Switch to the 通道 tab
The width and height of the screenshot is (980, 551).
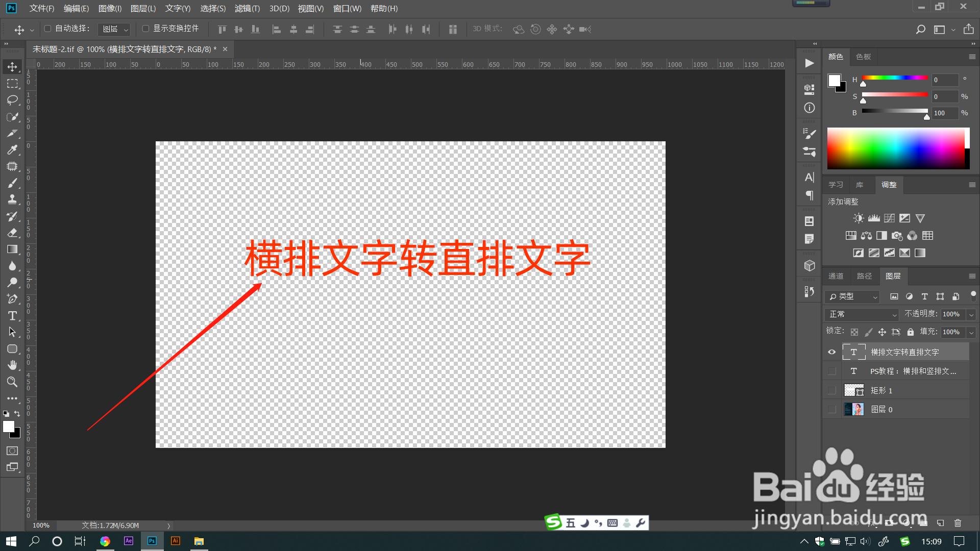point(836,276)
